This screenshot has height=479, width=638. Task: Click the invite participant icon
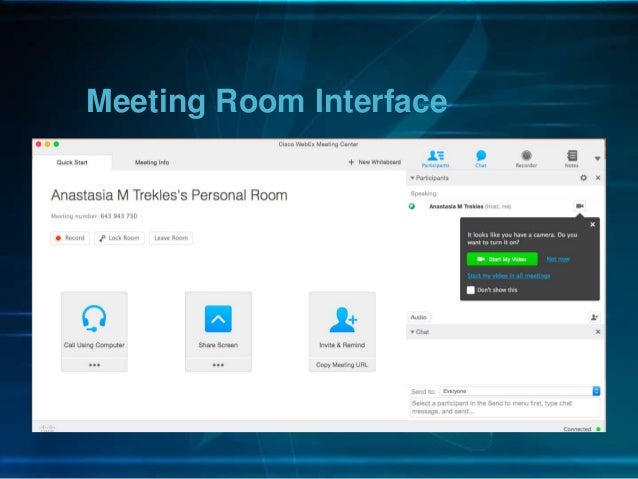coord(594,317)
